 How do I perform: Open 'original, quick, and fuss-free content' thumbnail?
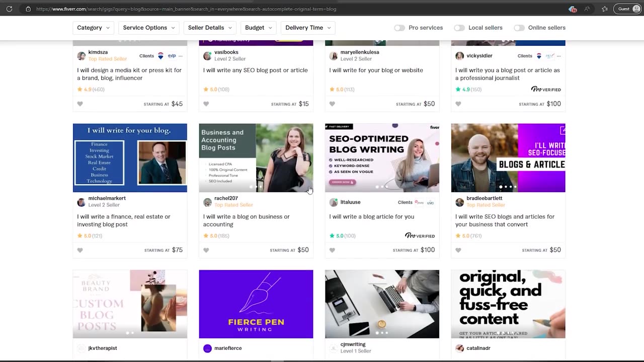pos(508,304)
